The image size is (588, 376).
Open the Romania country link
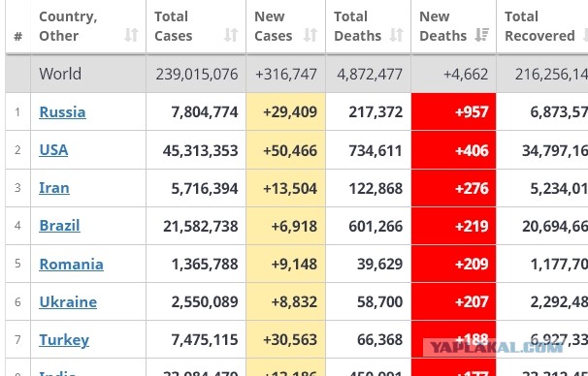coord(71,264)
